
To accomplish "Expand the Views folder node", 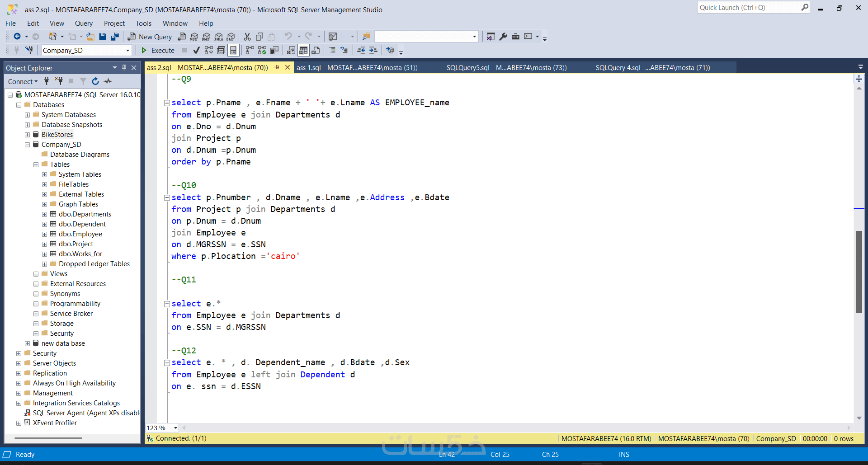I will point(36,274).
